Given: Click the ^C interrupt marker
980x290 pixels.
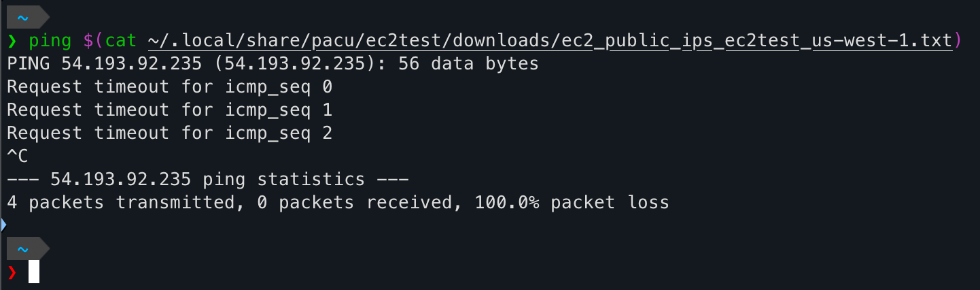Looking at the screenshot, I should (x=18, y=157).
